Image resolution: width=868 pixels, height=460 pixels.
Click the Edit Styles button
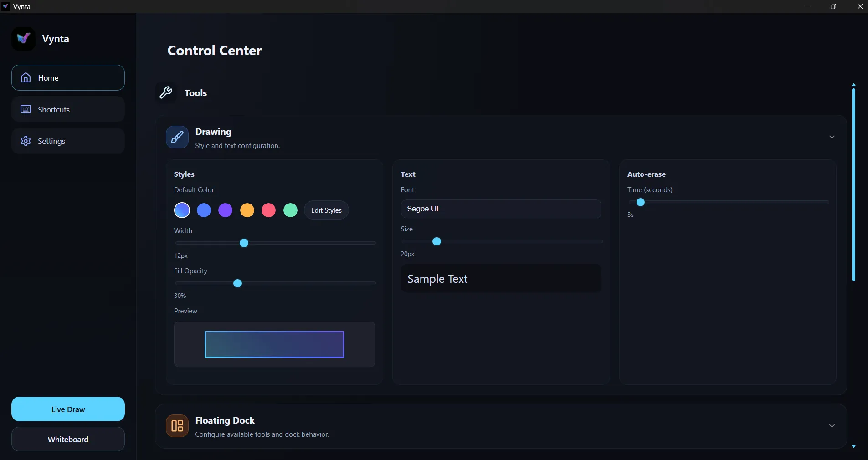pyautogui.click(x=326, y=210)
